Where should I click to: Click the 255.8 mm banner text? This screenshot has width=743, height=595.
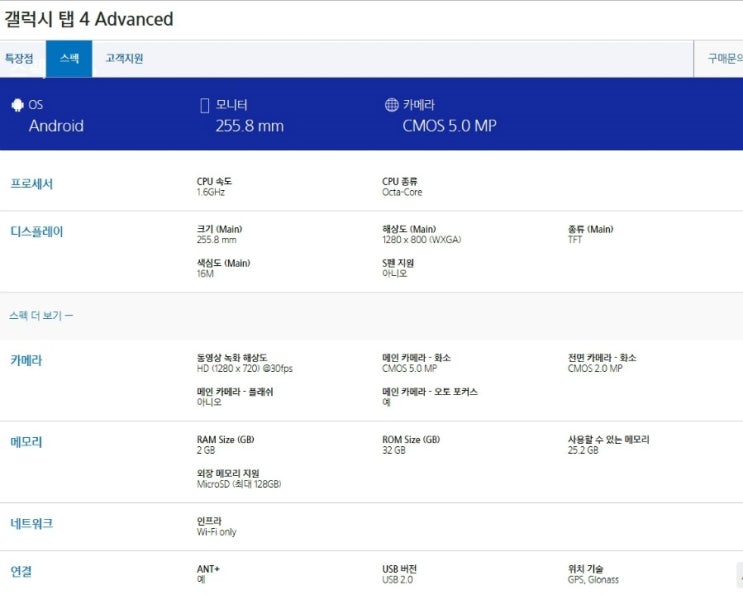point(250,126)
